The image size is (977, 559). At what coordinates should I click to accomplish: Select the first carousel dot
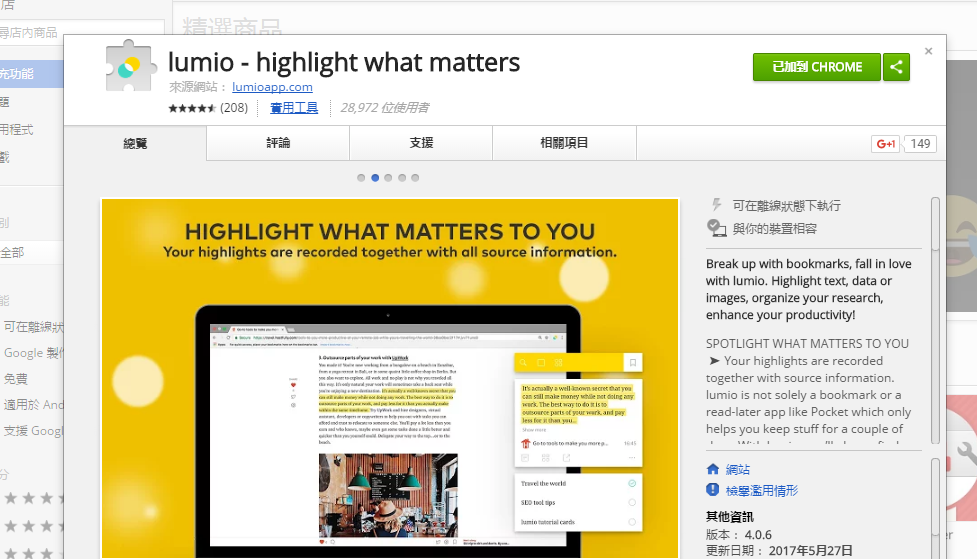coord(361,178)
